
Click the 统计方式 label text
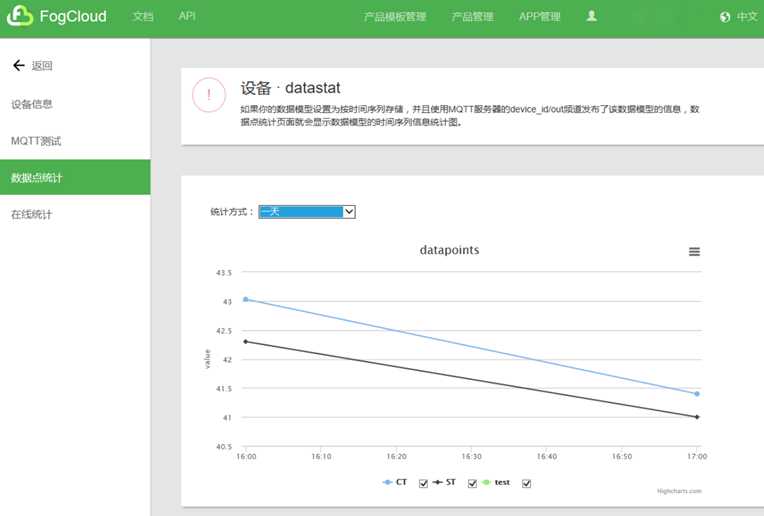(231, 212)
